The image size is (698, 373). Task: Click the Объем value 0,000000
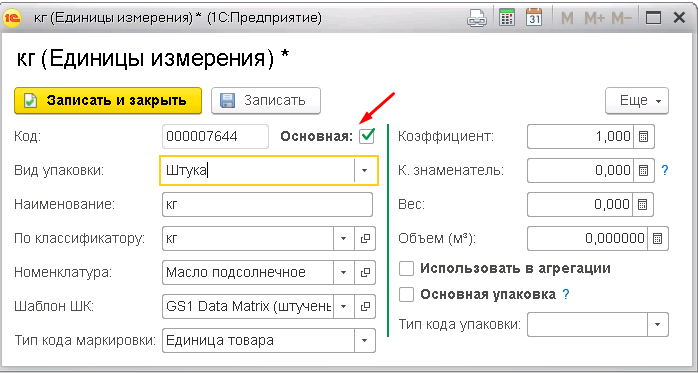587,239
